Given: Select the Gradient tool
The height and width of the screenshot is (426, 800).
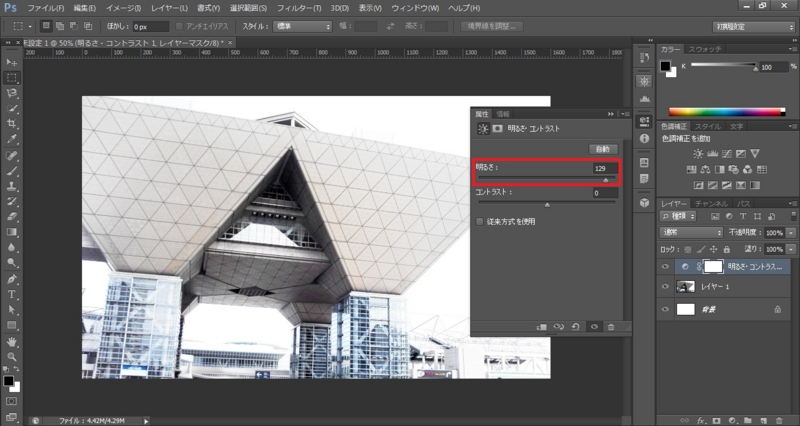Looking at the screenshot, I should coord(11,232).
